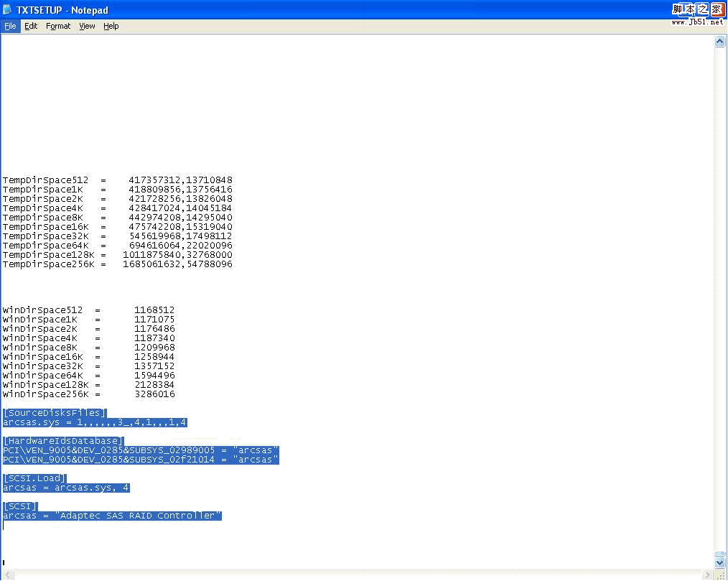Screen dimensions: 728x581
Task: Click the WinDirSpace8K line
Action: [x=89, y=348]
